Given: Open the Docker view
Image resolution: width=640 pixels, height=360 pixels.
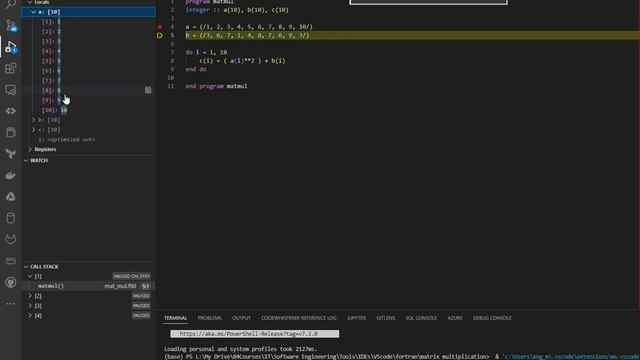Looking at the screenshot, I should (x=11, y=176).
